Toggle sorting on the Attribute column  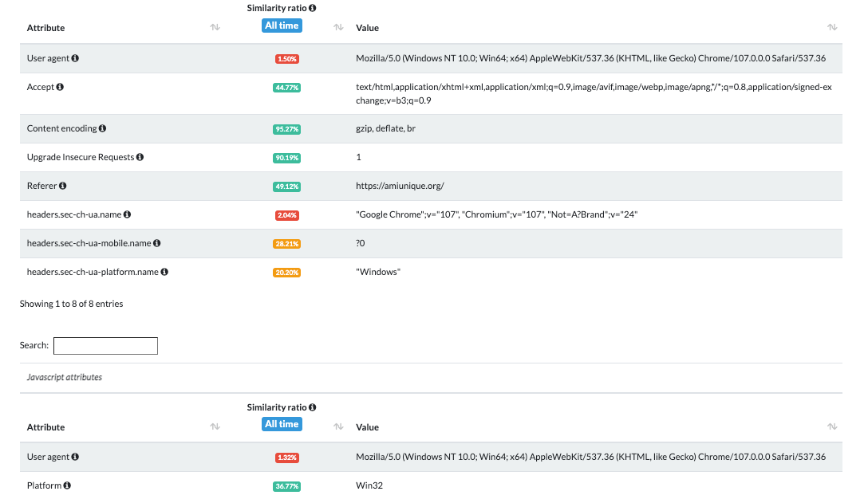point(215,26)
